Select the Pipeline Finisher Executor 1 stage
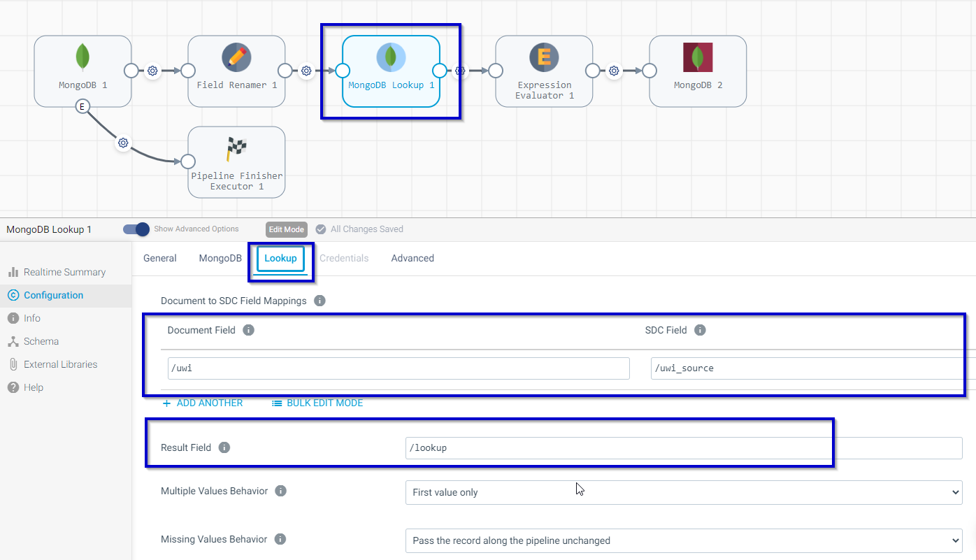Image resolution: width=976 pixels, height=560 pixels. pos(236,162)
